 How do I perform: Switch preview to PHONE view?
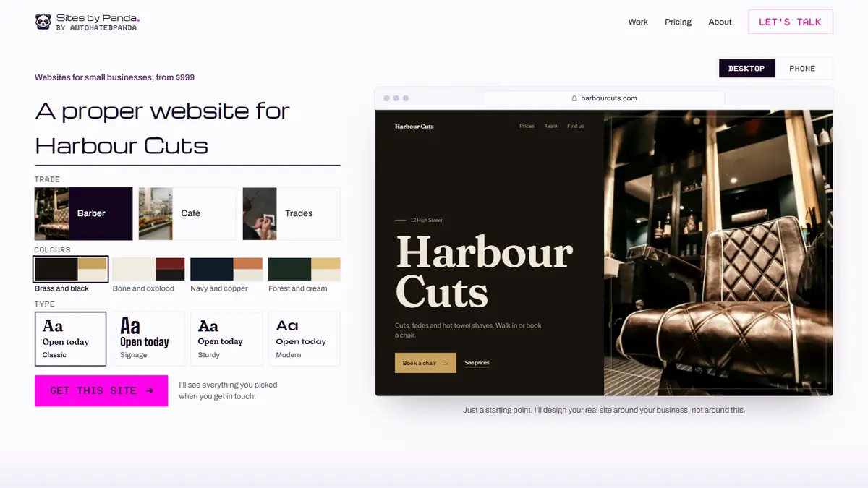coord(802,69)
